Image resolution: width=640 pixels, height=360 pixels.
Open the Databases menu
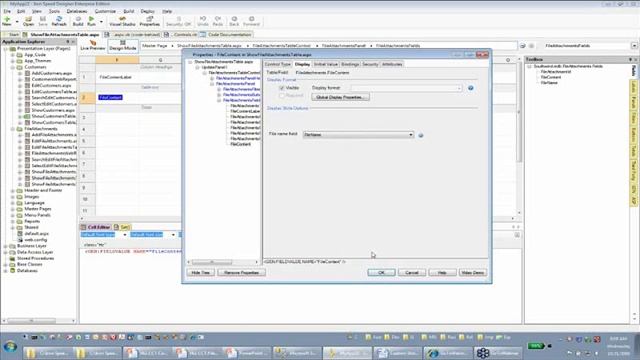click(77, 11)
